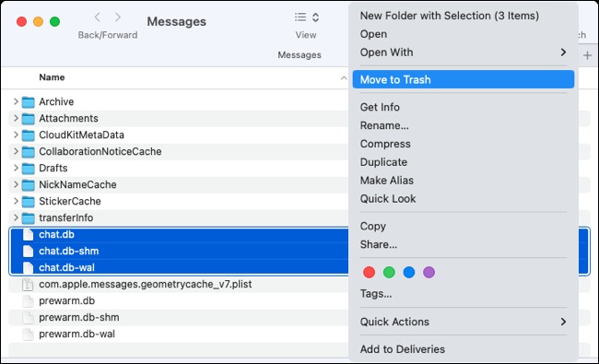Choose Move to Trash from context menu
This screenshot has width=599, height=364.
point(463,79)
